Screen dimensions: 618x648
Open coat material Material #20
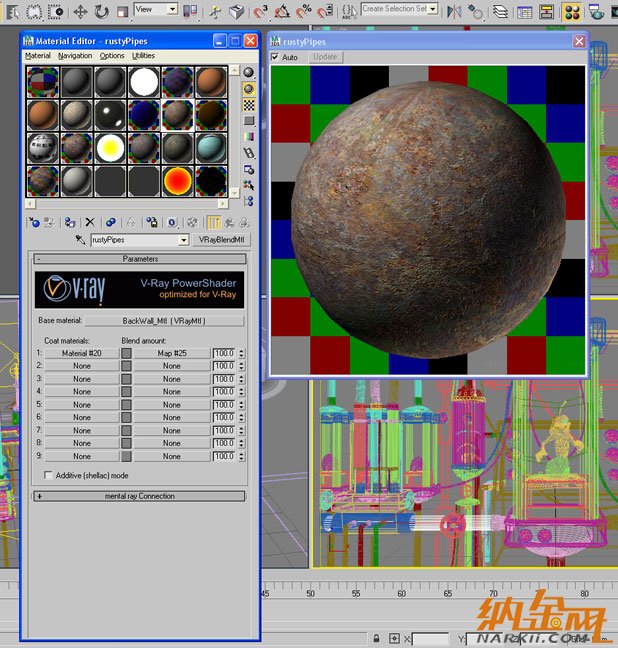[x=81, y=353]
